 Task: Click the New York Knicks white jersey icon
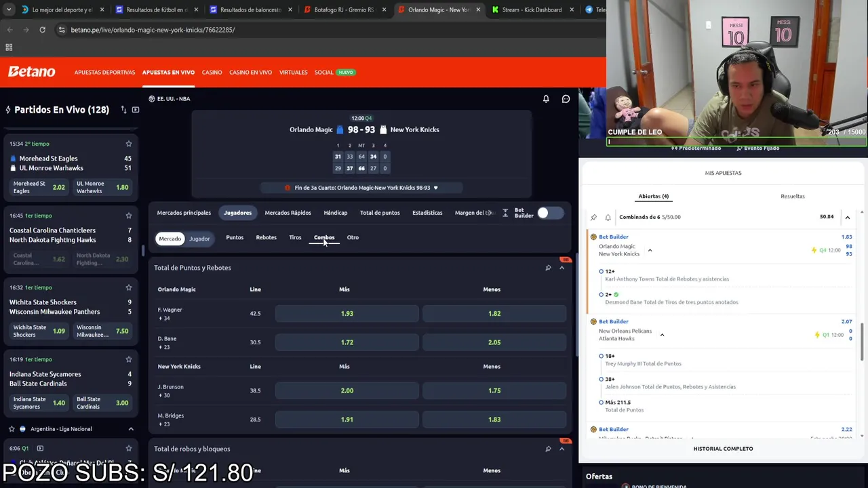(x=383, y=129)
